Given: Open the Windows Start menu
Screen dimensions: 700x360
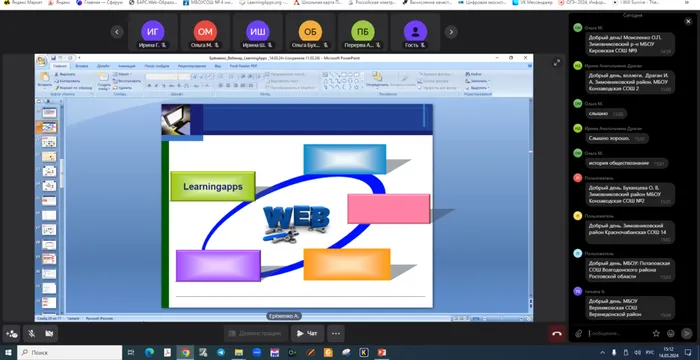Looking at the screenshot, I should (x=8, y=352).
